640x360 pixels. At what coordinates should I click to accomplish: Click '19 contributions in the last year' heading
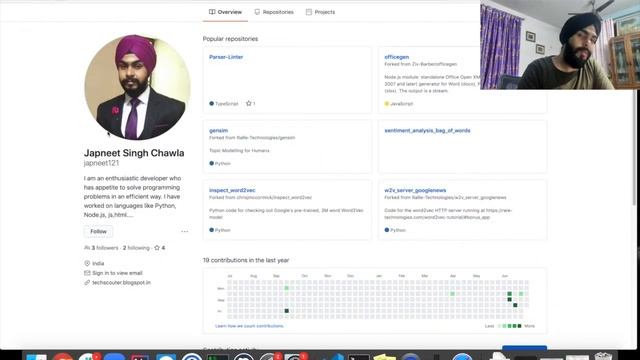tap(246, 260)
